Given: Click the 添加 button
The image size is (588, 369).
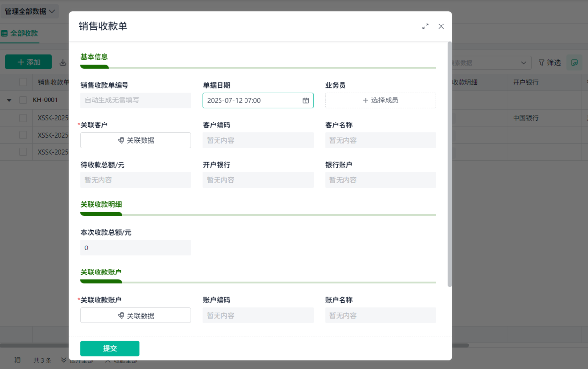Looking at the screenshot, I should 28,62.
